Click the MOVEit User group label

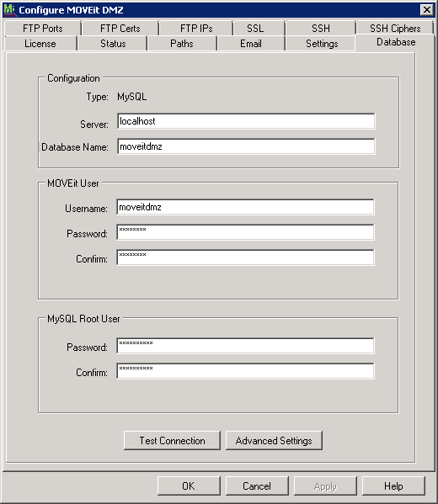pos(73,183)
